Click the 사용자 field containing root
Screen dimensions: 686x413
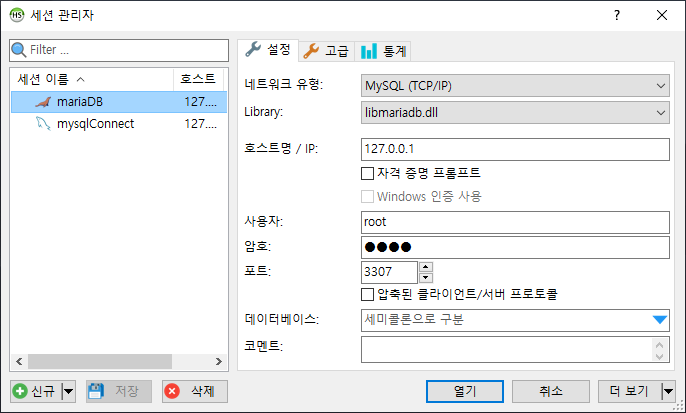pos(515,222)
